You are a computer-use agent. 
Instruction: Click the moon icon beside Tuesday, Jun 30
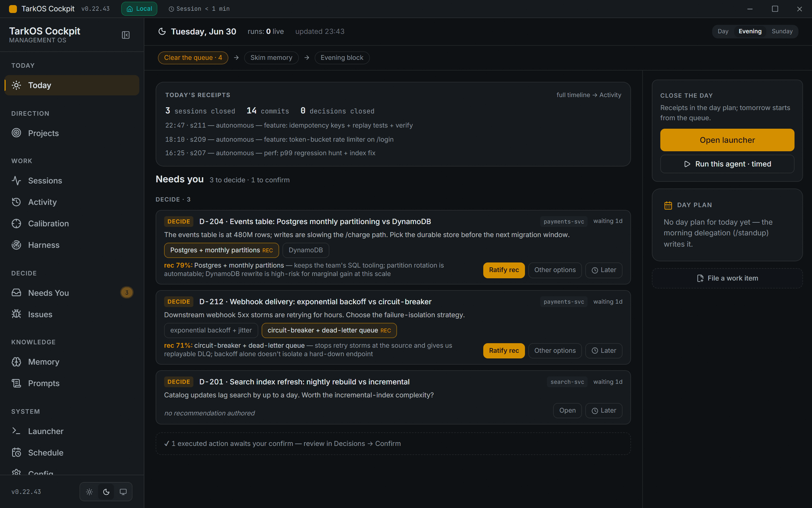(162, 32)
